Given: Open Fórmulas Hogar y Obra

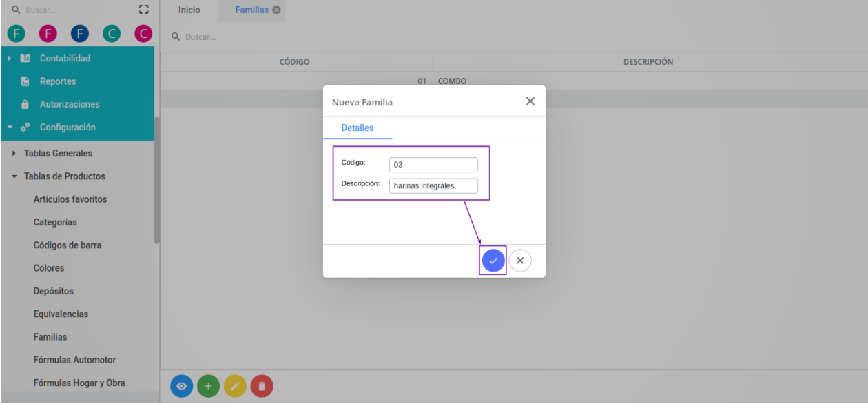Looking at the screenshot, I should [79, 383].
